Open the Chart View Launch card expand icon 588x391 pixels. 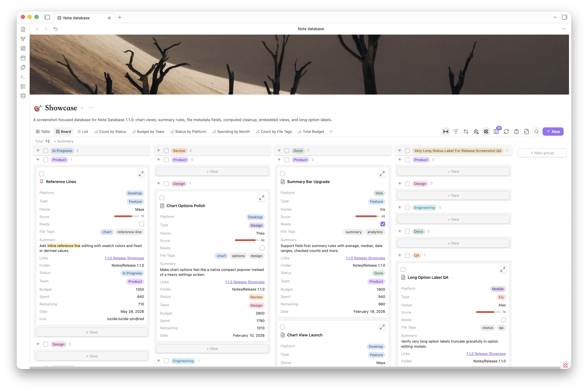pyautogui.click(x=382, y=327)
